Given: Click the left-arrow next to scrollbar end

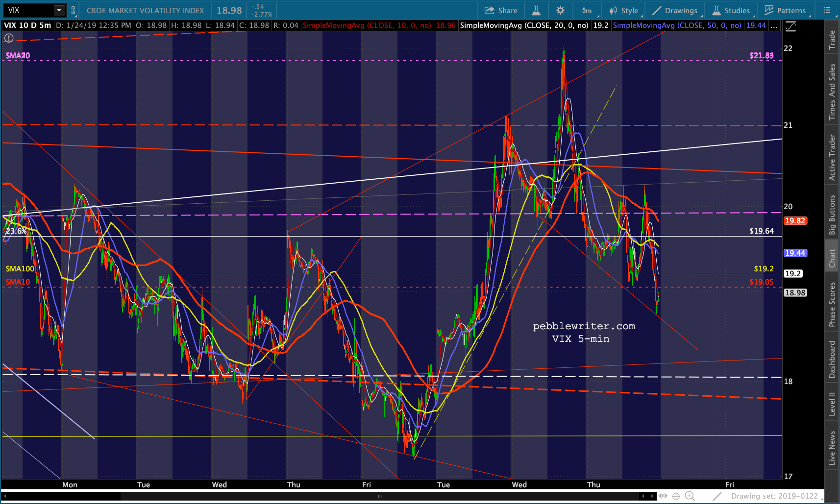Looking at the screenshot, I should coord(643,496).
